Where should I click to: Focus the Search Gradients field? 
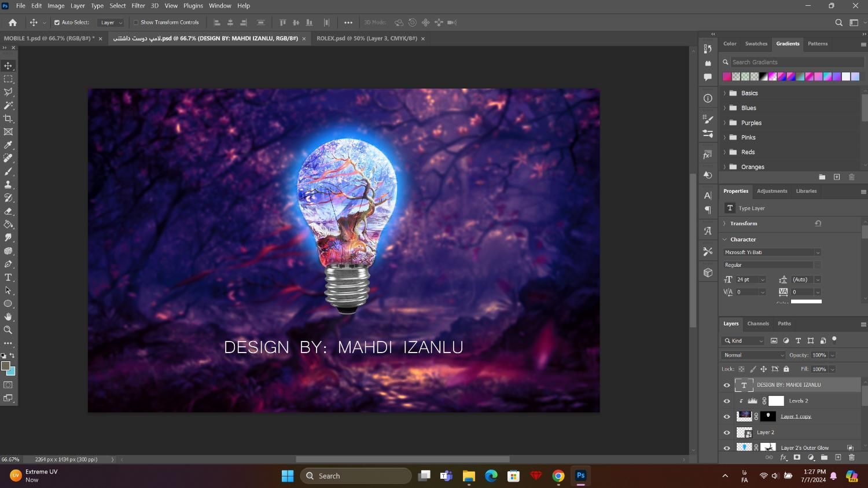click(797, 62)
